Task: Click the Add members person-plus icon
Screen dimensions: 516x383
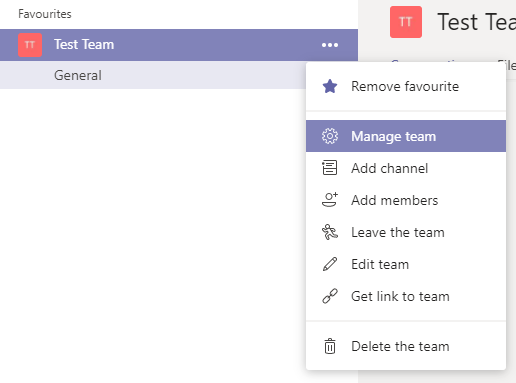Action: pos(330,200)
